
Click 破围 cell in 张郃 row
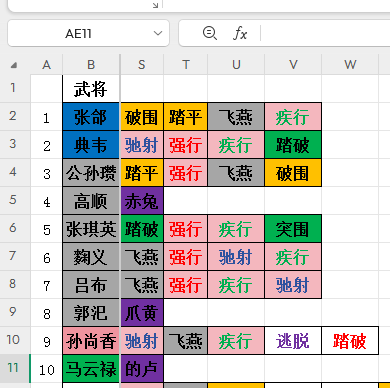pyautogui.click(x=142, y=117)
